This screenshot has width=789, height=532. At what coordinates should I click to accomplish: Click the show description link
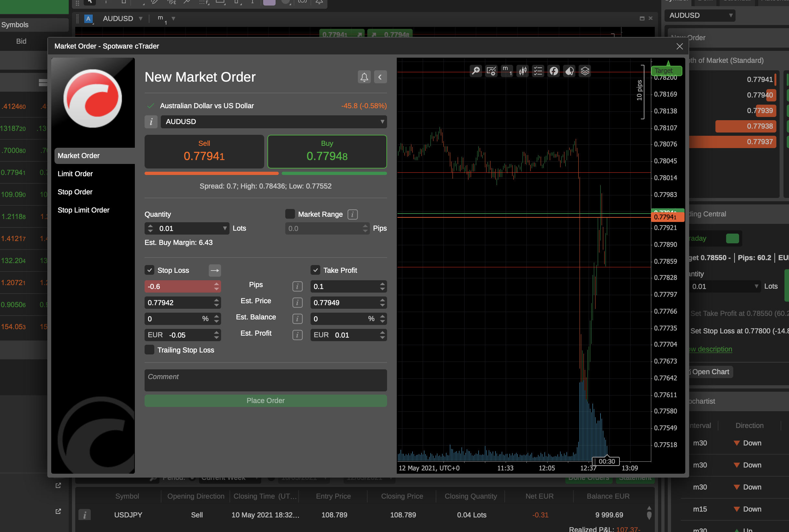click(710, 349)
